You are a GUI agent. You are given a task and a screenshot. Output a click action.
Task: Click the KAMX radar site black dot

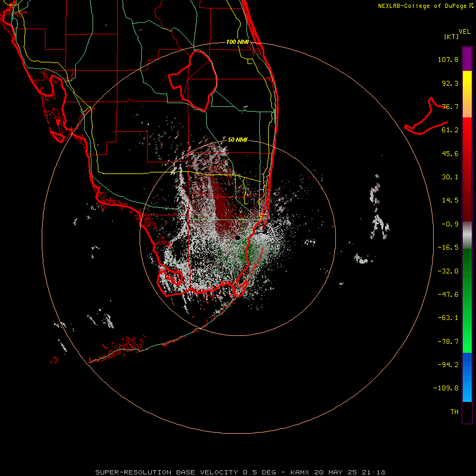tap(237, 237)
